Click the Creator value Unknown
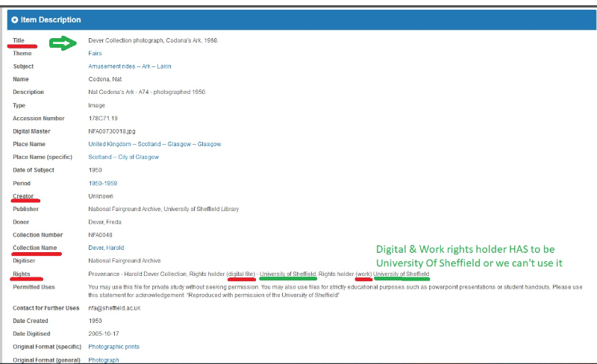This screenshot has width=597, height=364. pyautogui.click(x=101, y=196)
